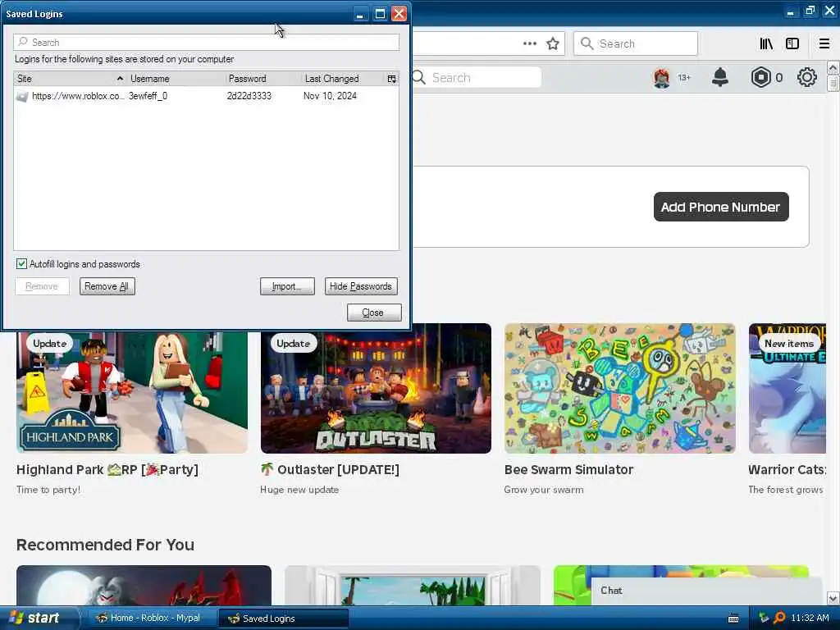840x630 pixels.
Task: Click the 13+ age label
Action: (x=684, y=78)
